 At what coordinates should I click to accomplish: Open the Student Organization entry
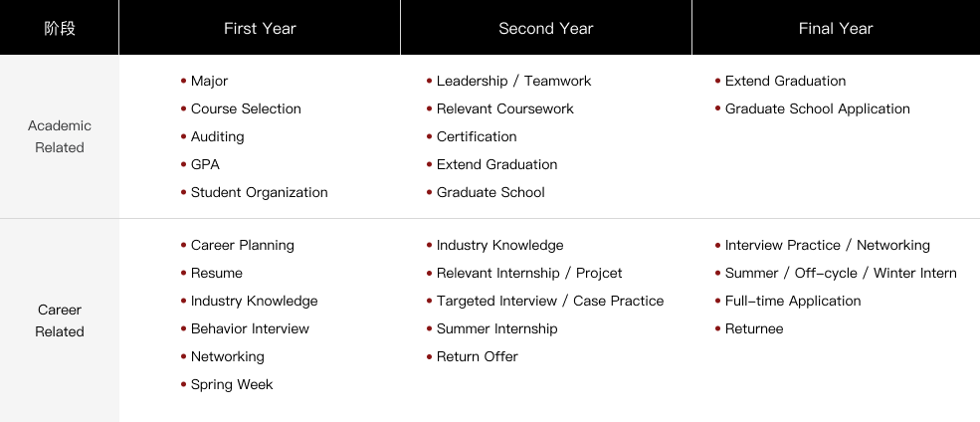(x=259, y=192)
